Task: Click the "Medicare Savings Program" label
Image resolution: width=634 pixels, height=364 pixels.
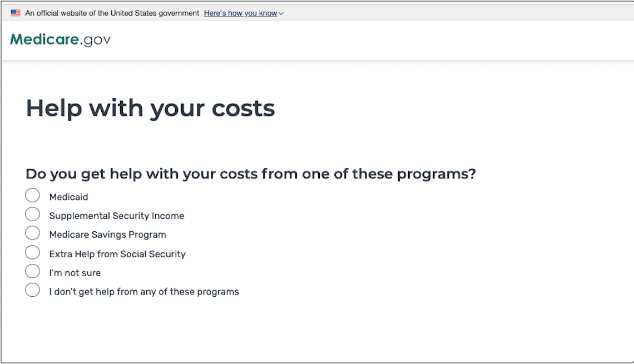Action: pyautogui.click(x=107, y=234)
